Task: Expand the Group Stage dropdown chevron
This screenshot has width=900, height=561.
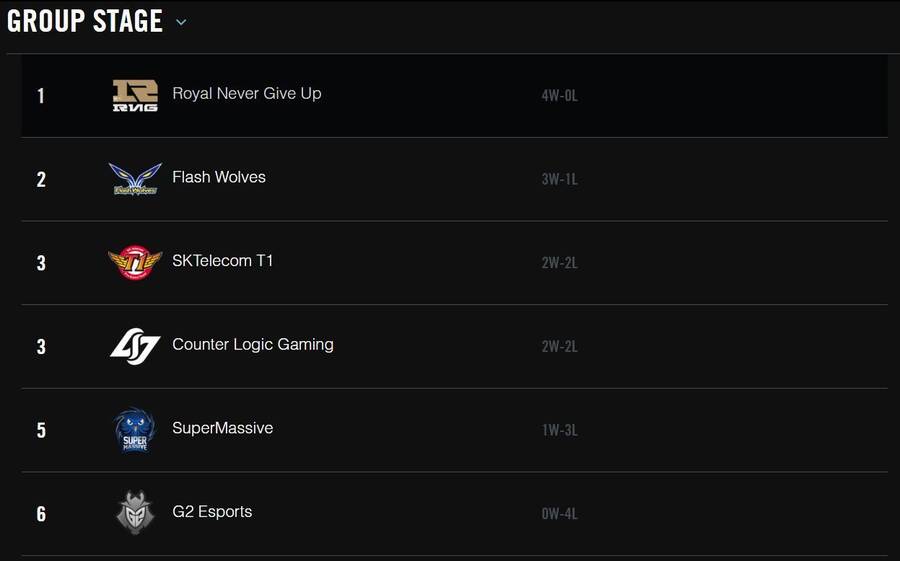Action: coord(181,22)
